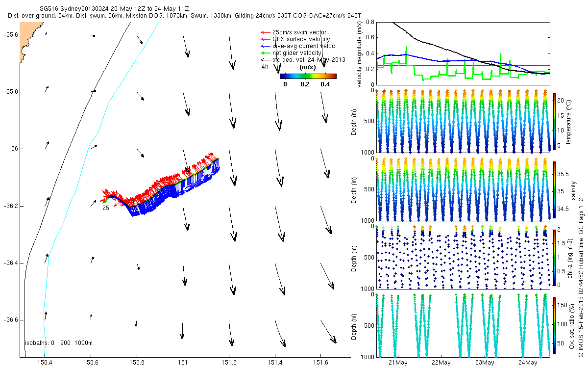Click the Ox. sat. ratio (%) colorbar
The image size is (588, 368).
click(554, 325)
